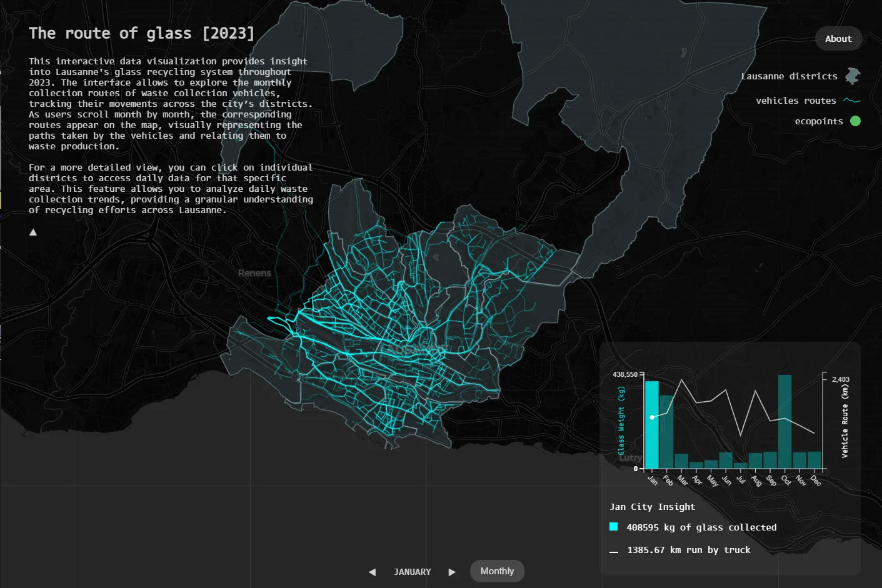Screen dimensions: 882x588
Task: Select the Sep bar in the chart
Action: [770, 460]
